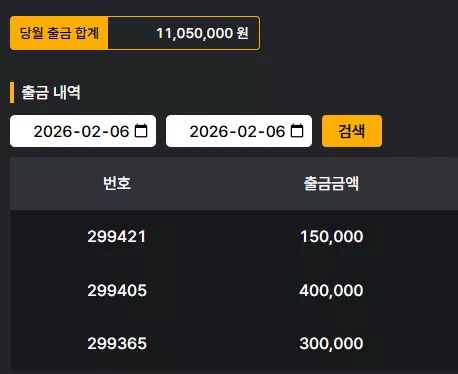Click the 출금 내역 section heading
This screenshot has height=374, width=458.
(x=51, y=92)
